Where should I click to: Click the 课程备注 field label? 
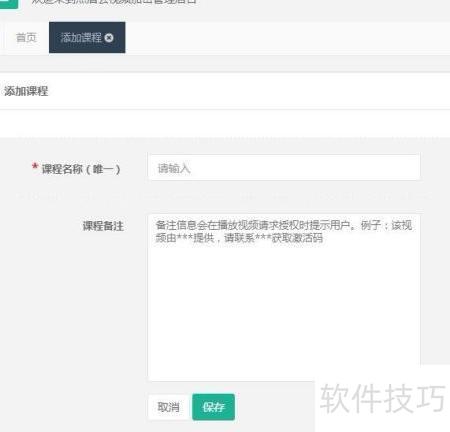103,226
